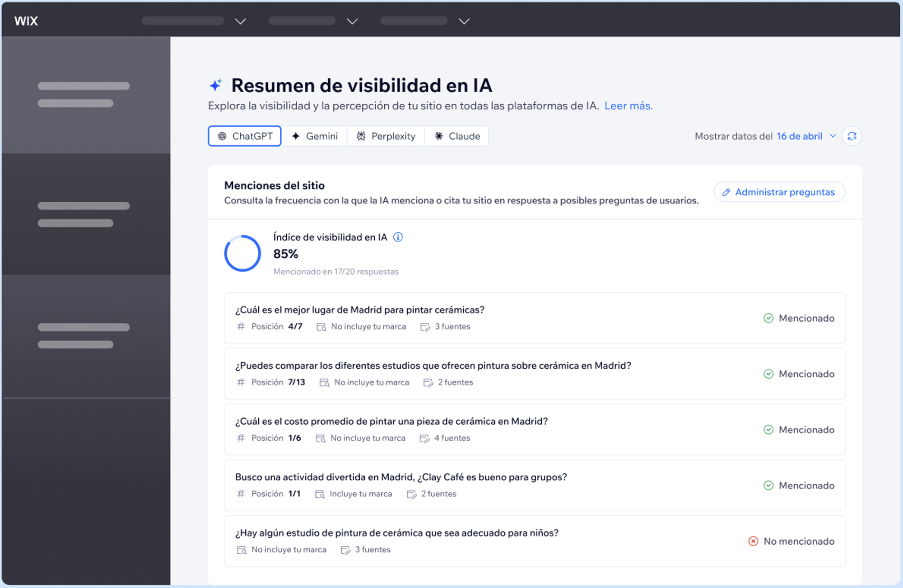The width and height of the screenshot is (903, 588).
Task: Expand the second top bar dropdown chevron
Action: tap(352, 21)
